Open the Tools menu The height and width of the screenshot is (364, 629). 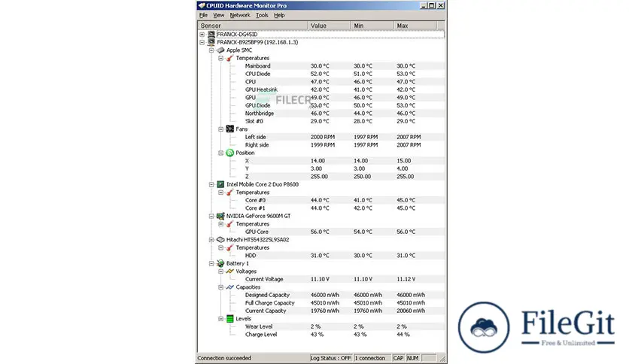coord(262,15)
